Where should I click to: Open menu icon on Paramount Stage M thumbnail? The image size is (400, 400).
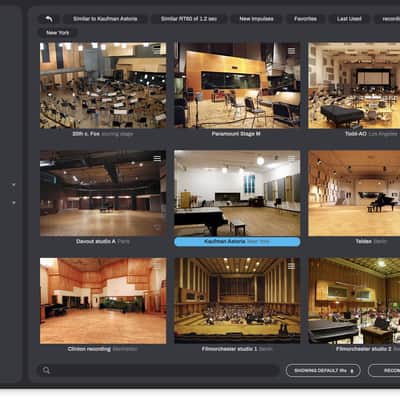(x=291, y=51)
